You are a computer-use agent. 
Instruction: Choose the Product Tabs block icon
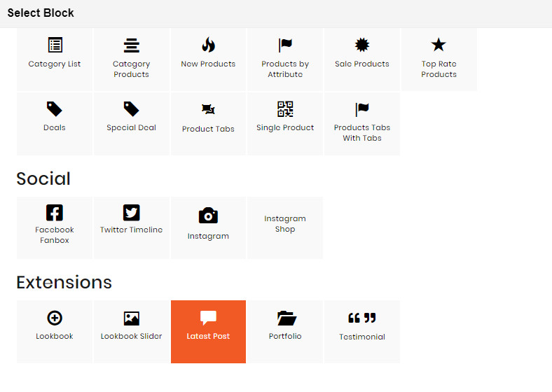coord(208,109)
